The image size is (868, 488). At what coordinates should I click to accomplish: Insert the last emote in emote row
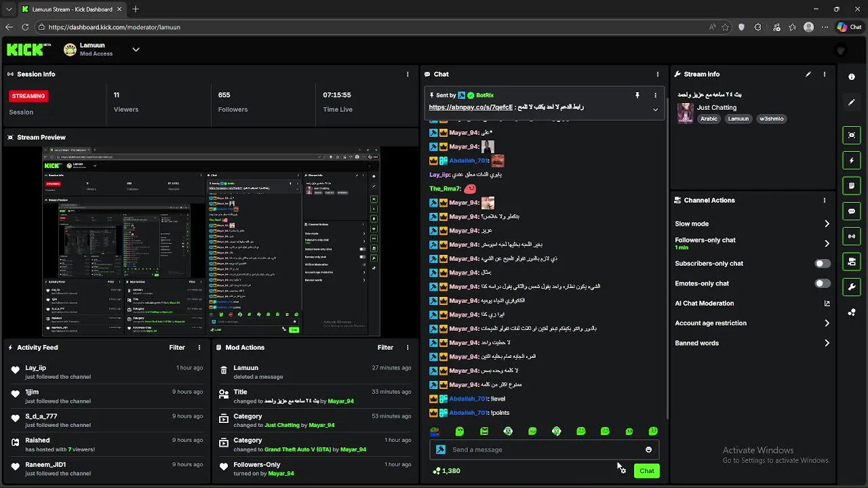coord(653,431)
